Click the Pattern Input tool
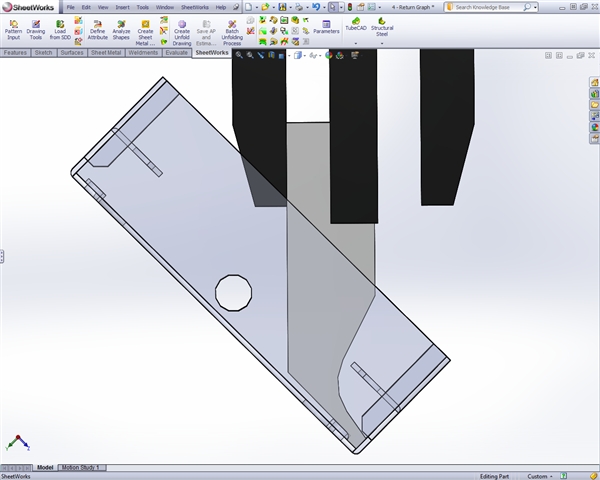600x480 pixels. tap(13, 29)
